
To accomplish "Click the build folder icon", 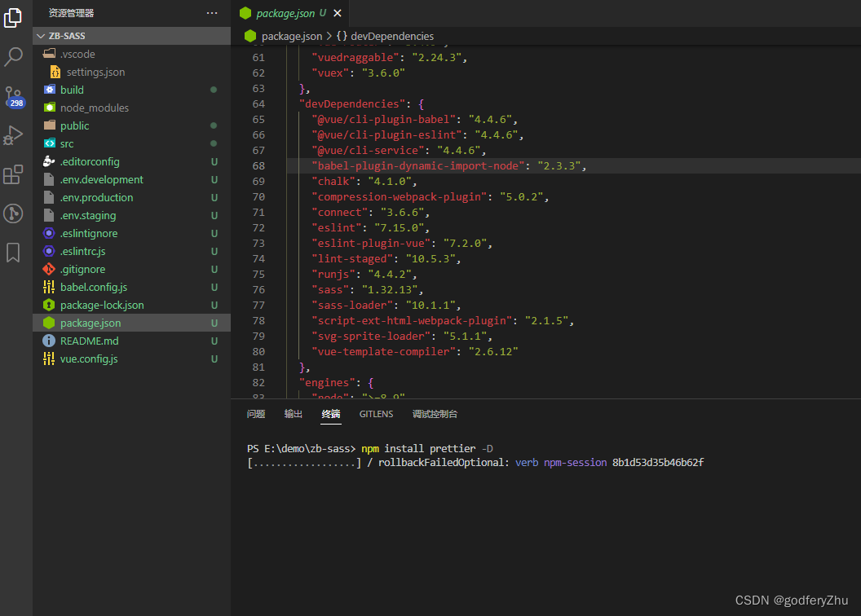I will click(x=50, y=90).
